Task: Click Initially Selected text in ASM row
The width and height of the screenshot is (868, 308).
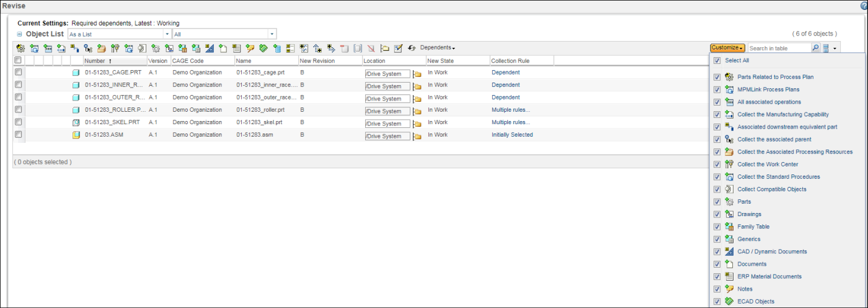Action: click(512, 135)
